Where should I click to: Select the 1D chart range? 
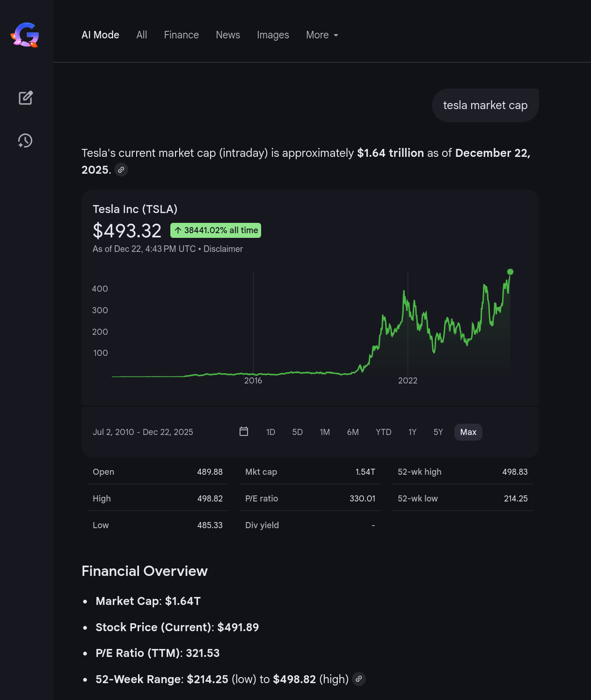270,432
